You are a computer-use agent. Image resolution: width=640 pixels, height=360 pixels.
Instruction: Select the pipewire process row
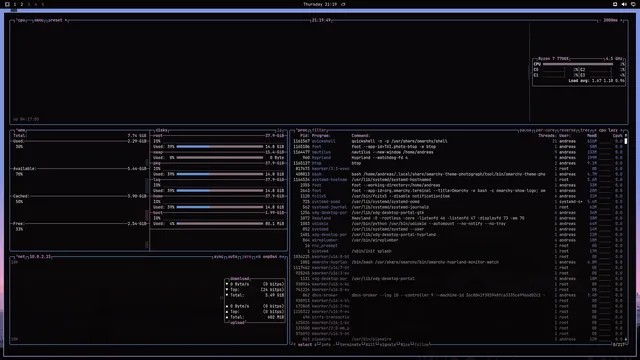457,339
